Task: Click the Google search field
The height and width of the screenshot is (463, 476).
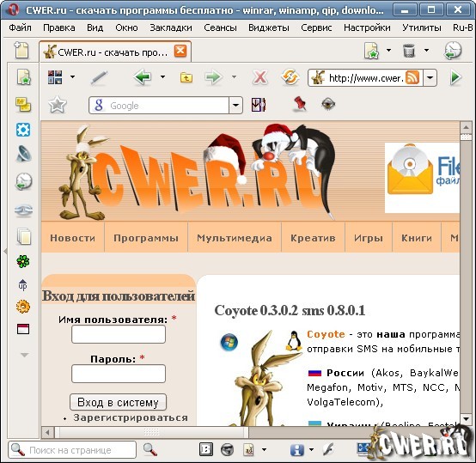Action: pyautogui.click(x=159, y=106)
